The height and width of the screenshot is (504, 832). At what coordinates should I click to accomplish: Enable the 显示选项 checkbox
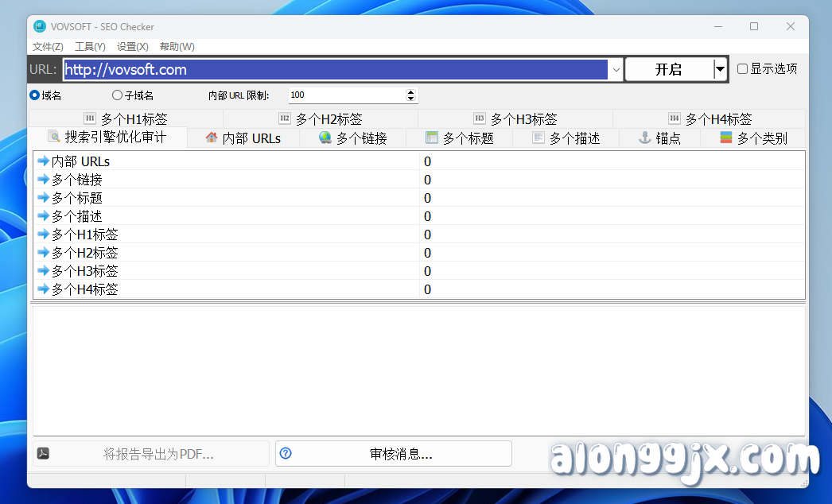pyautogui.click(x=743, y=68)
